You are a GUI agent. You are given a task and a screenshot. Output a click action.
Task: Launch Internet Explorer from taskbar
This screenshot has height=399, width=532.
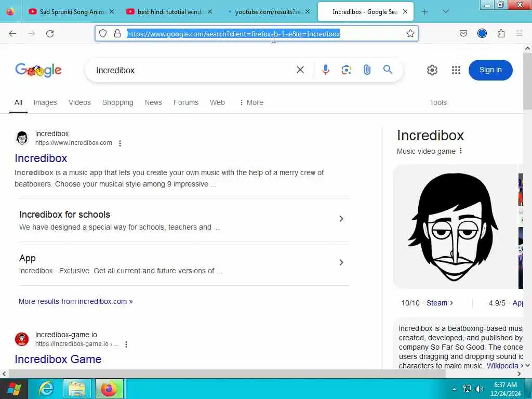coord(46,389)
